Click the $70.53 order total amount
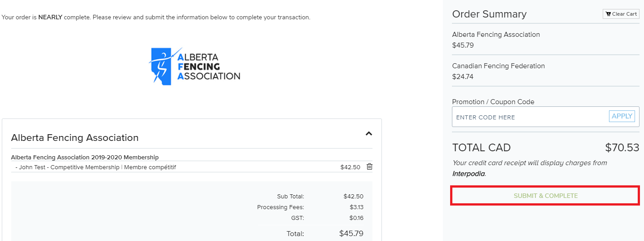644x241 pixels. tap(622, 148)
